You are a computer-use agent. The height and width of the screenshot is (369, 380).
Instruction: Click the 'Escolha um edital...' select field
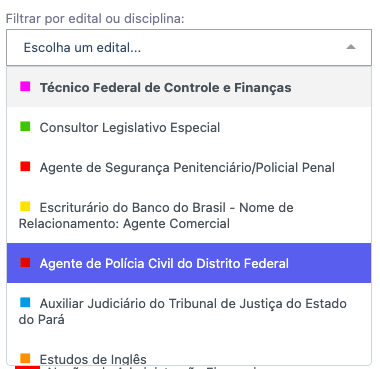click(x=189, y=47)
